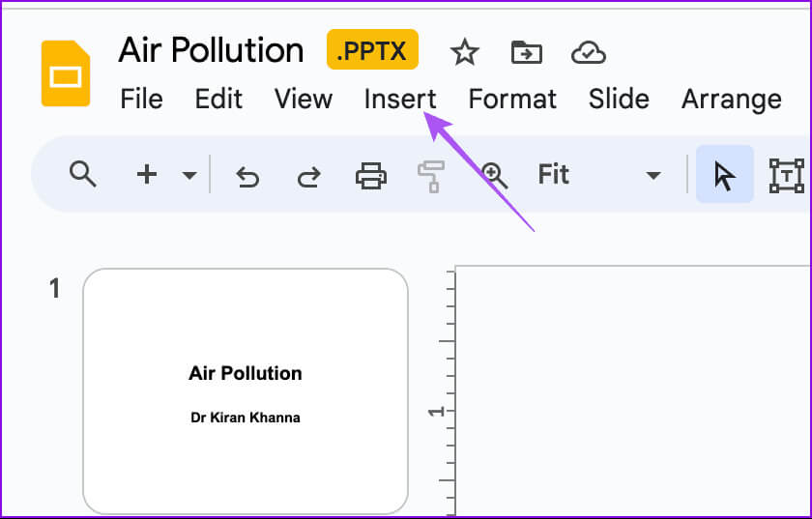Click the Move to folder icon
Viewport: 812px width, 519px height.
pos(526,52)
